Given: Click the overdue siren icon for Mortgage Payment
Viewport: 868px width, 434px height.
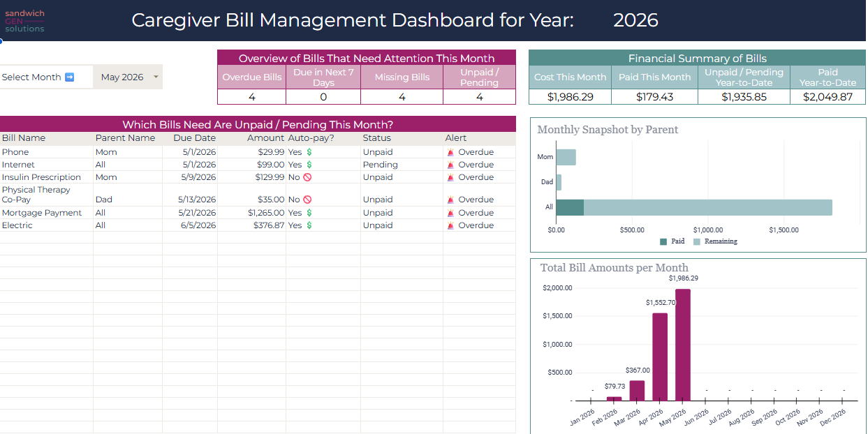Looking at the screenshot, I should click(x=450, y=213).
